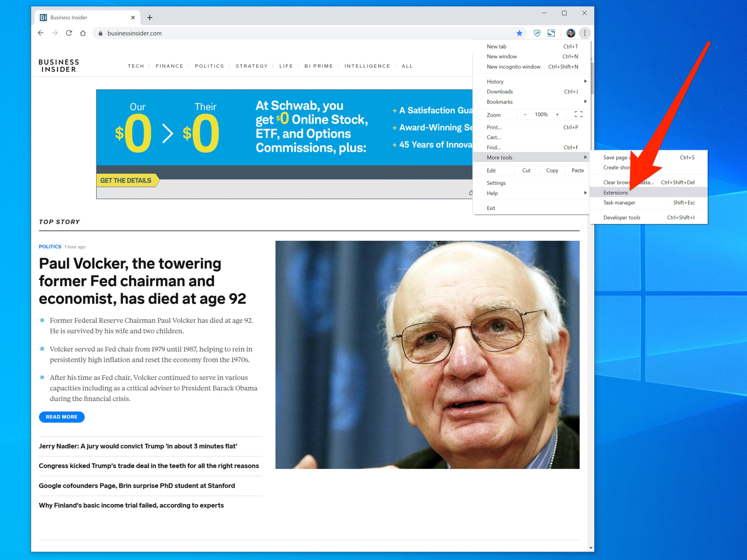Click the READ MORE button
This screenshot has height=560, width=747.
[x=62, y=417]
